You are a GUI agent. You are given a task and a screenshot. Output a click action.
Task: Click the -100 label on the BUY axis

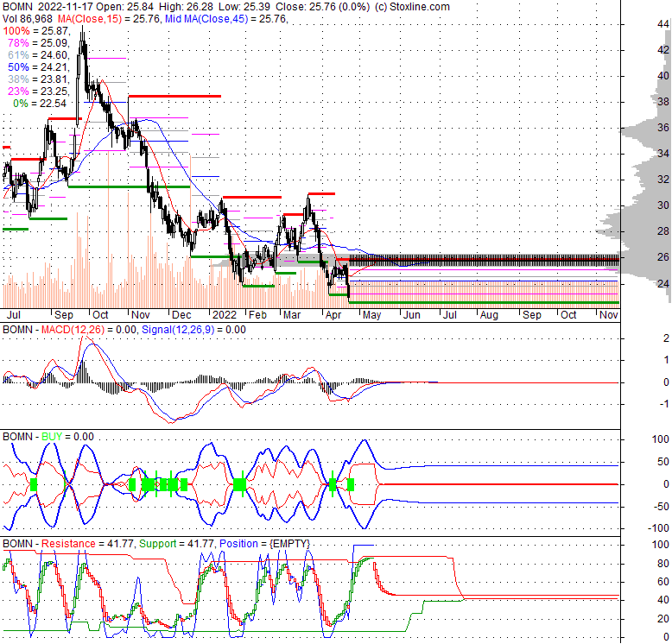point(658,527)
